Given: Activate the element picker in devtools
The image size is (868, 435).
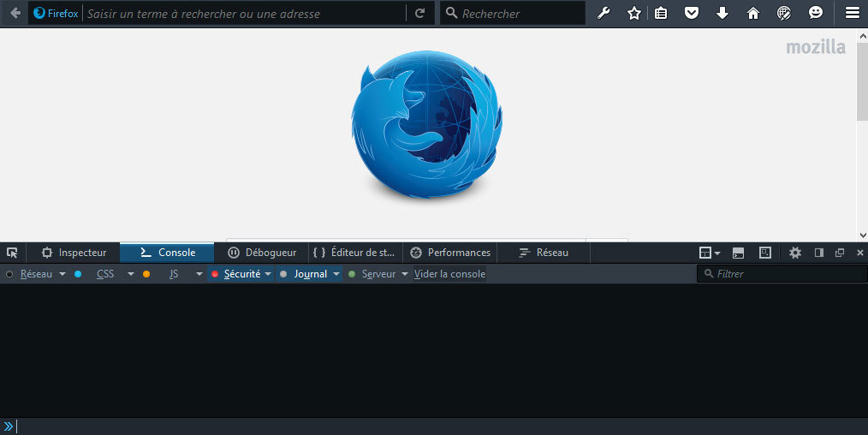Looking at the screenshot, I should (12, 253).
